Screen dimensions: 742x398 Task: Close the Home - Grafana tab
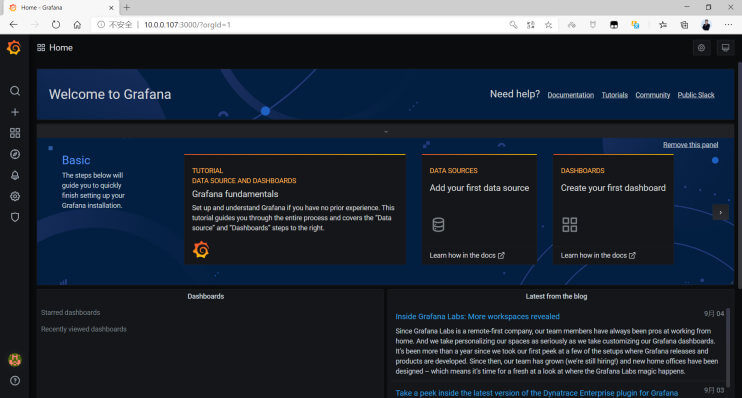[111, 8]
